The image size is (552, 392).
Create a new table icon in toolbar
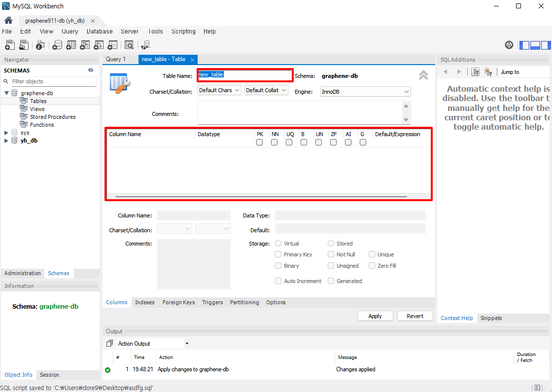coord(71,45)
